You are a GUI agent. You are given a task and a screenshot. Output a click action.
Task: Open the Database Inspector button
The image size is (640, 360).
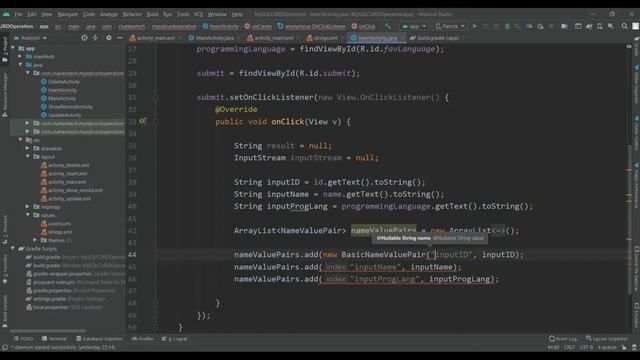pos(99,339)
